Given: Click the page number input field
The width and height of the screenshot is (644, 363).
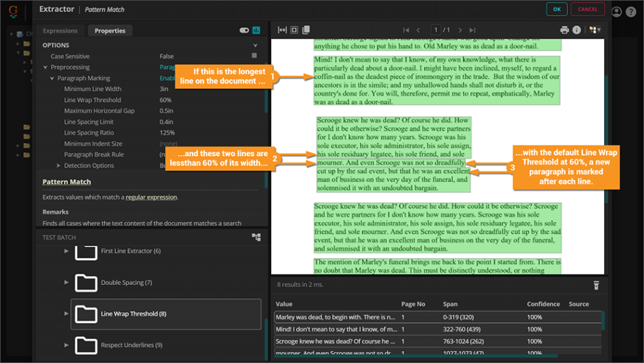Looking at the screenshot, I should pos(435,30).
